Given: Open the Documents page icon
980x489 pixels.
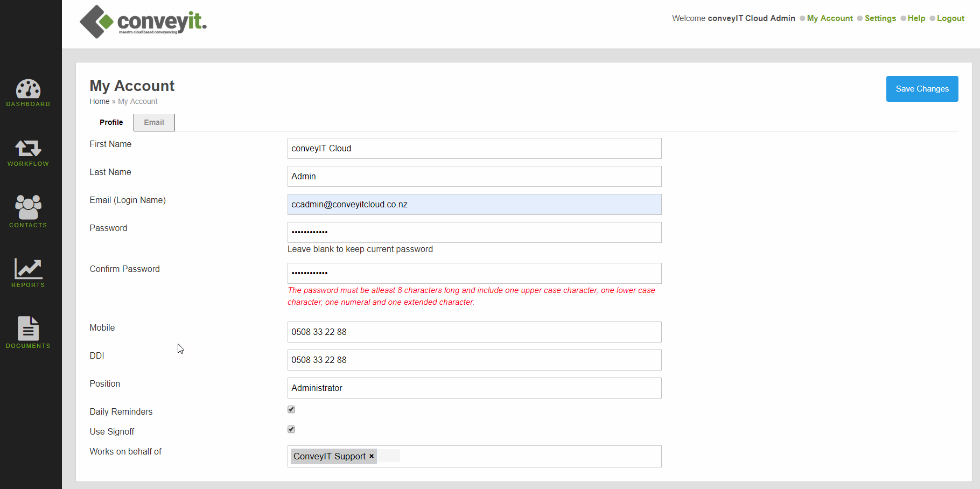Looking at the screenshot, I should pos(28,329).
